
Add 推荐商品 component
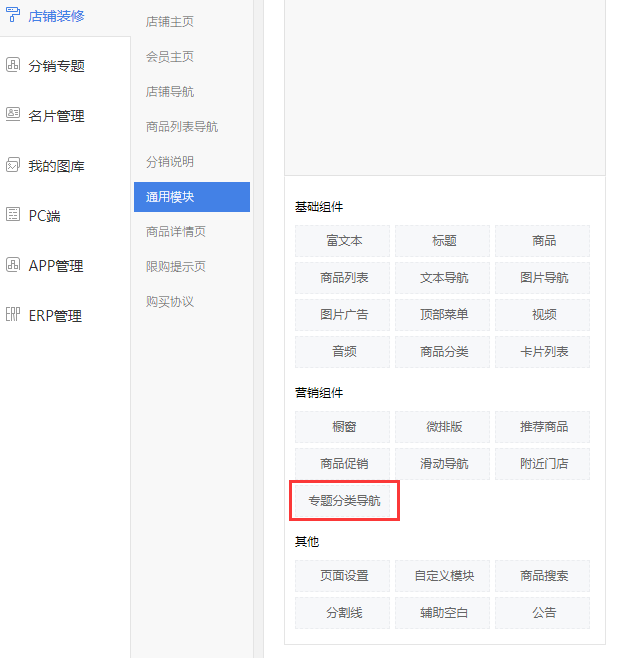pos(542,427)
